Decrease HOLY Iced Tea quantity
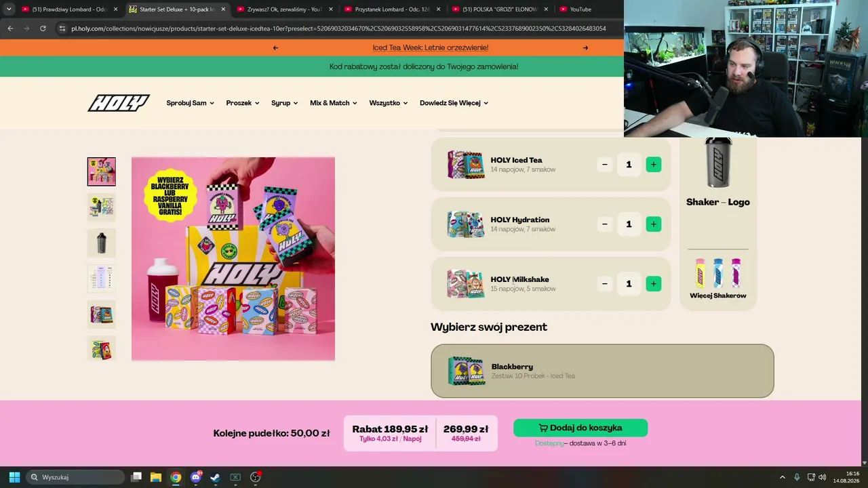The image size is (868, 488). click(x=605, y=165)
